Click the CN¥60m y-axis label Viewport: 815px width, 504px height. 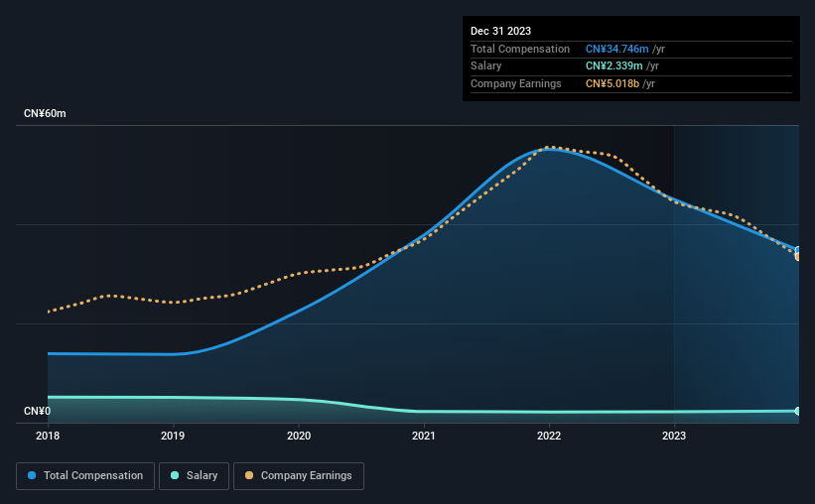click(45, 113)
